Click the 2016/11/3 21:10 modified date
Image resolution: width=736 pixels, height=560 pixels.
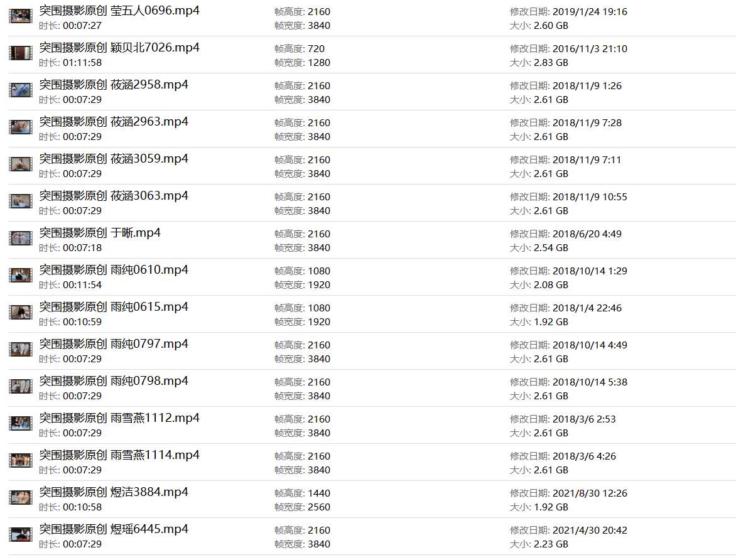[590, 49]
